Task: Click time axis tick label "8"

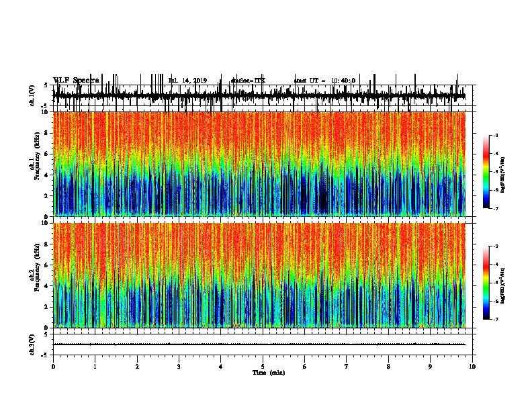Action: (x=388, y=367)
